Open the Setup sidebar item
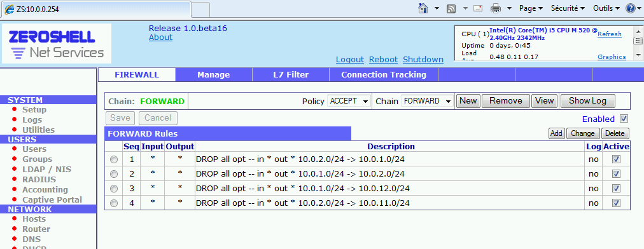The image size is (644, 249). [x=34, y=109]
